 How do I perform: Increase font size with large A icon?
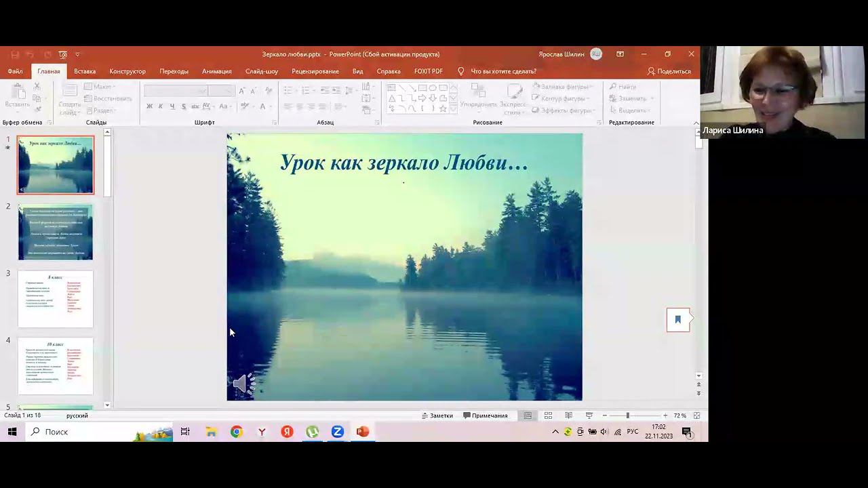click(243, 90)
